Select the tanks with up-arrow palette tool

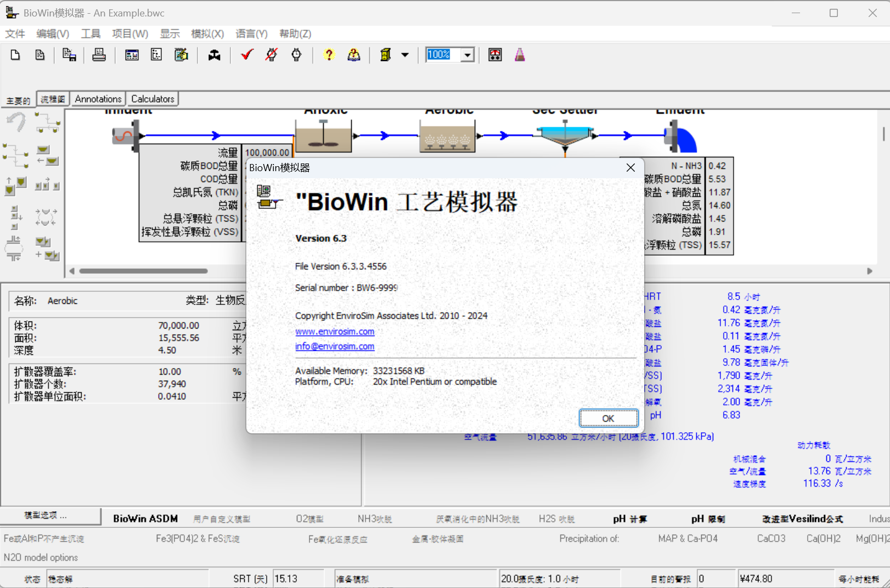pyautogui.click(x=15, y=185)
